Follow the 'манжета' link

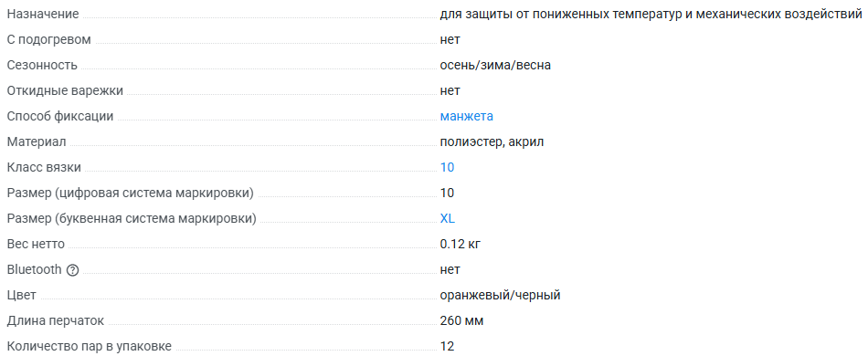466,117
